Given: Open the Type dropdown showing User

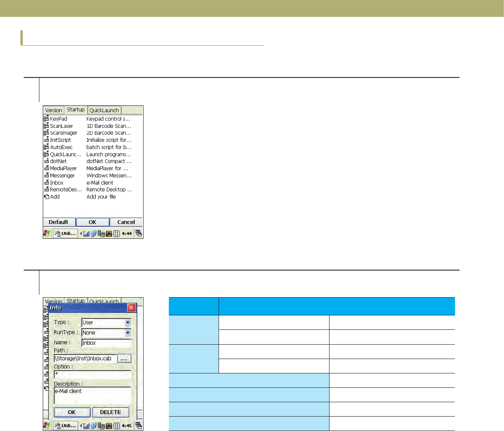Looking at the screenshot, I should coord(106,322).
